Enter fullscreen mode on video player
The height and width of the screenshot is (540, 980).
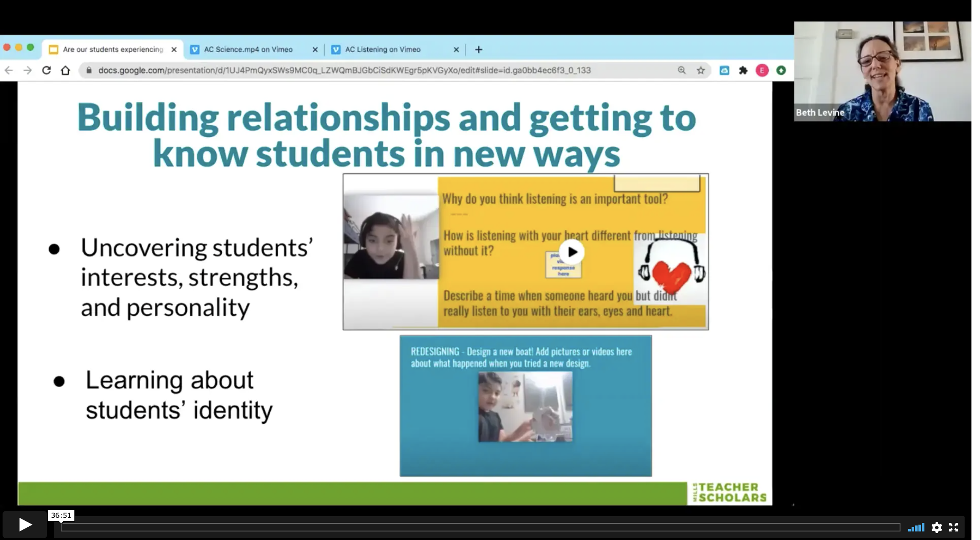tap(953, 527)
